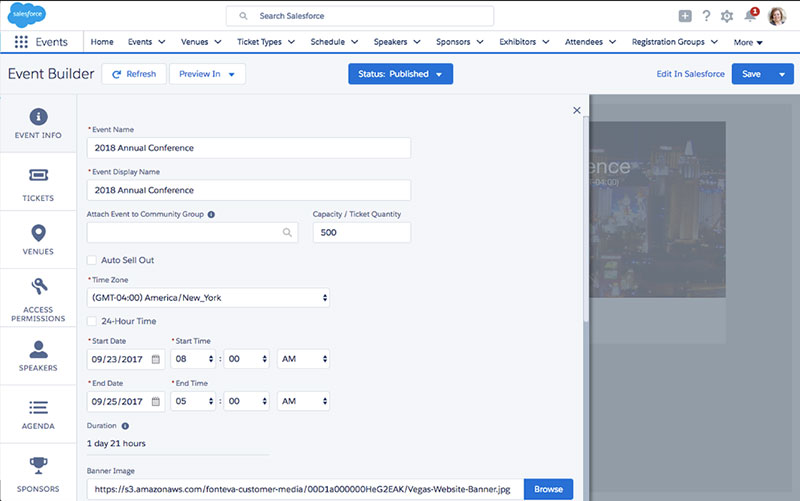Viewport: 800px width, 501px height.
Task: Enable the Auto Sell Out checkbox
Action: tap(92, 260)
